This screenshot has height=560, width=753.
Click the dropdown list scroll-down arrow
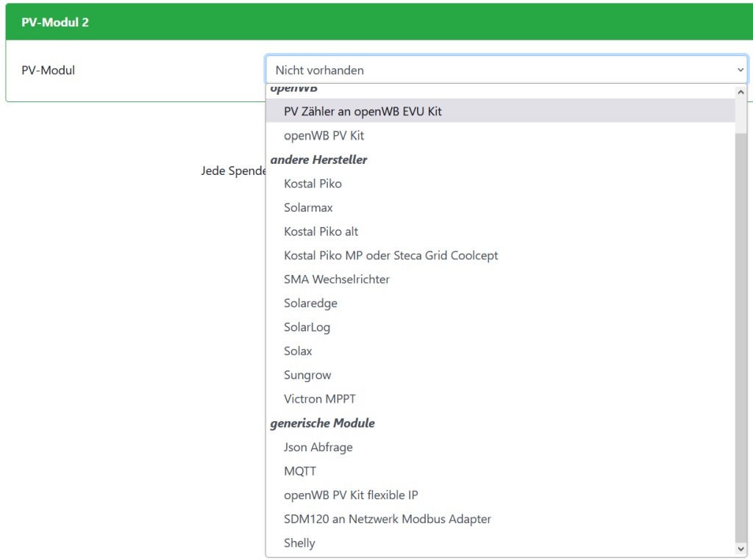point(740,549)
